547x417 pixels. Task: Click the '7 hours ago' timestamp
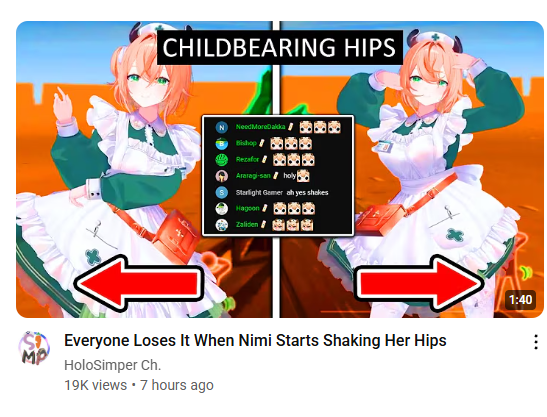pos(177,385)
